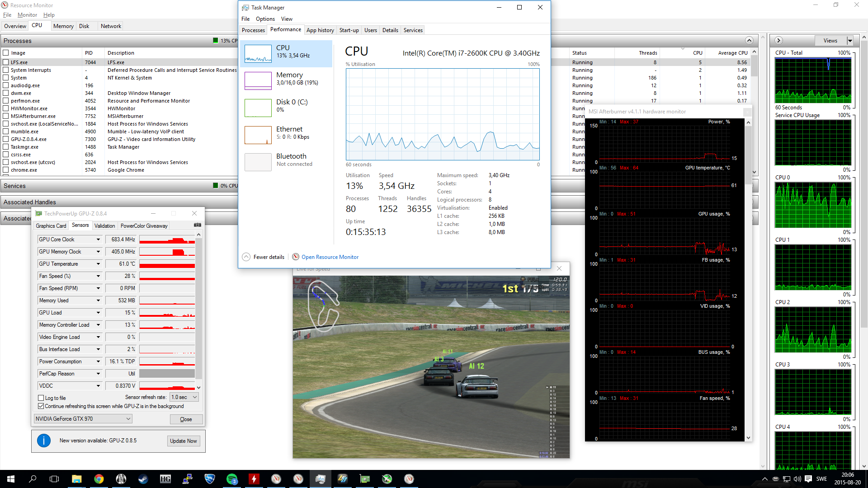This screenshot has height=488, width=868.
Task: Open Steam from the taskbar
Action: pyautogui.click(x=143, y=479)
